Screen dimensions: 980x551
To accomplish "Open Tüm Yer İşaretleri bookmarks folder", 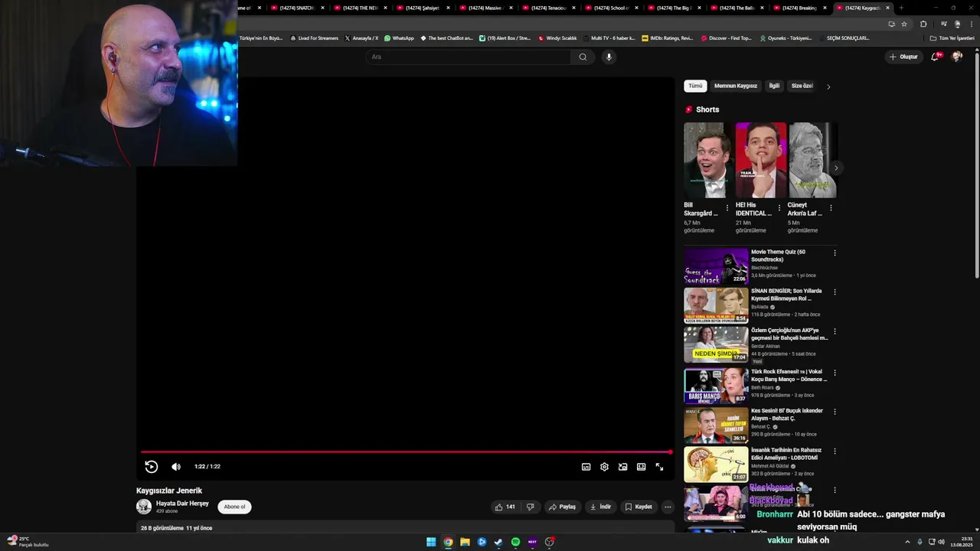I will click(x=952, y=38).
